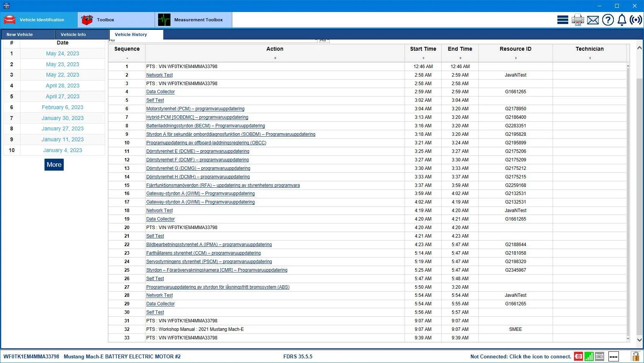The height and width of the screenshot is (363, 644).
Task: Open the Vehicle Identification tab
Action: click(x=39, y=20)
